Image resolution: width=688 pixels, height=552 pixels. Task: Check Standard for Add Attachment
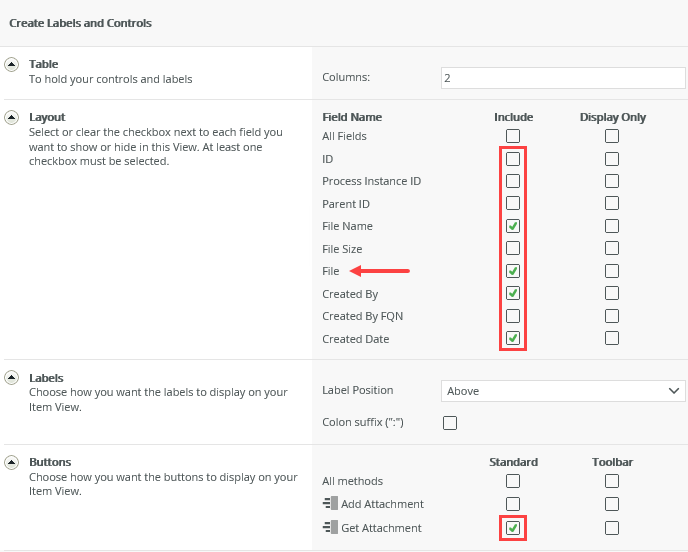click(x=513, y=504)
